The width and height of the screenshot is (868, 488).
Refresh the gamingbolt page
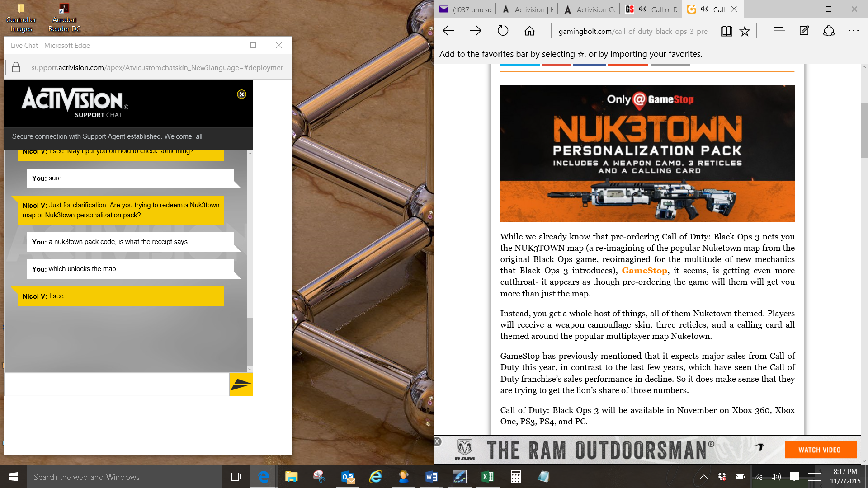(x=503, y=31)
